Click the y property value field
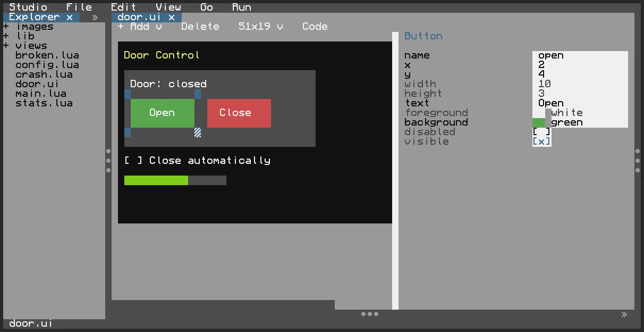Image resolution: width=644 pixels, height=332 pixels. (x=580, y=74)
